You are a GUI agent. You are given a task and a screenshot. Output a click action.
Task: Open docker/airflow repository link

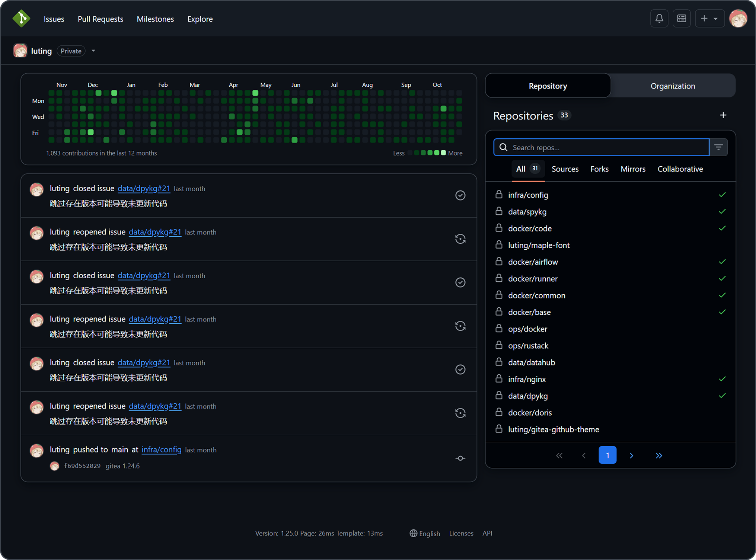[x=533, y=262]
